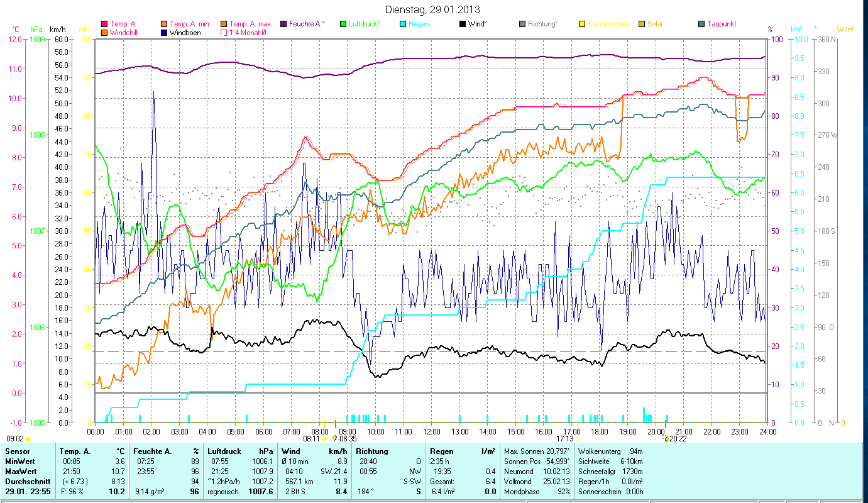Image resolution: width=868 pixels, height=503 pixels.
Task: Click the wind value SW 21.4
Action: (x=334, y=472)
